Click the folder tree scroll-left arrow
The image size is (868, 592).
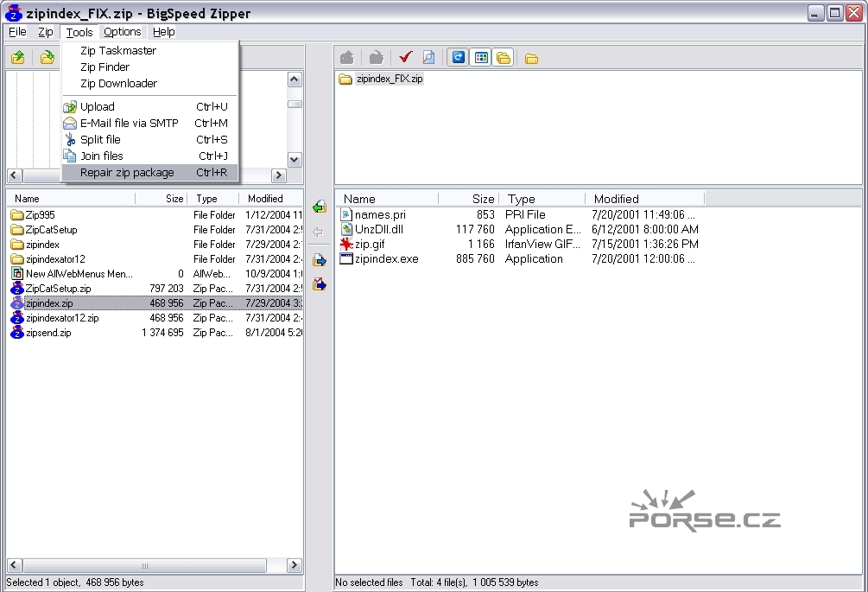point(15,175)
